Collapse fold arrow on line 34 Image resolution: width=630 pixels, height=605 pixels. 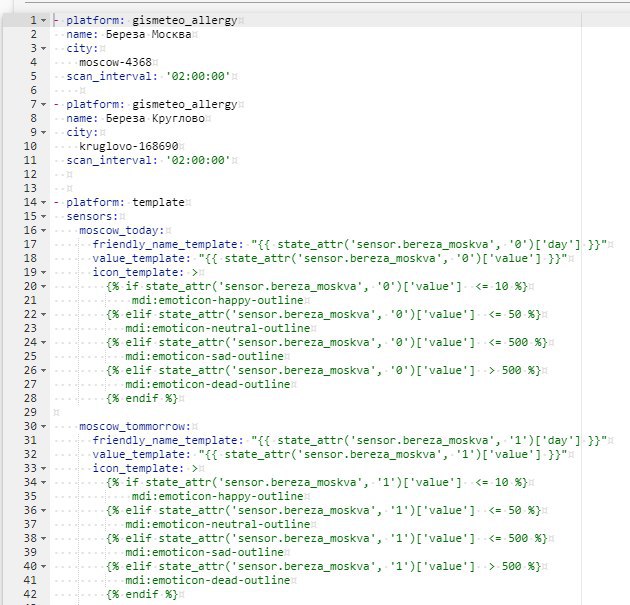click(x=43, y=482)
